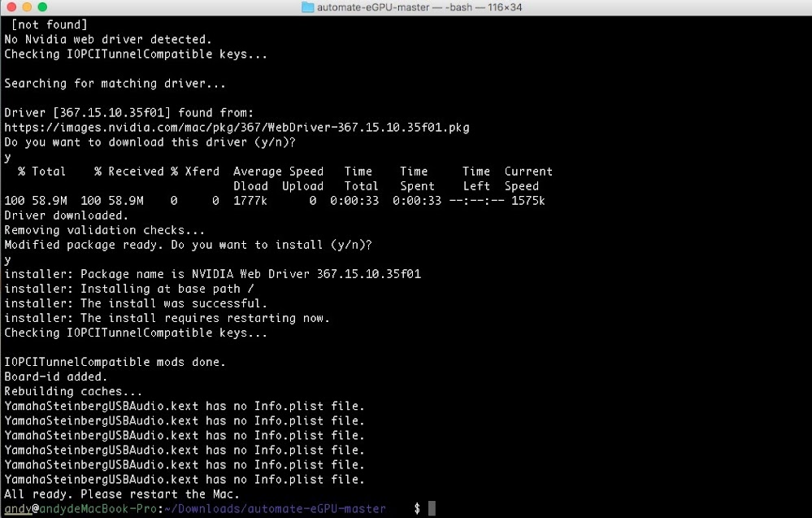
Task: Click the "installer: Installing at base path /" line
Action: (129, 289)
